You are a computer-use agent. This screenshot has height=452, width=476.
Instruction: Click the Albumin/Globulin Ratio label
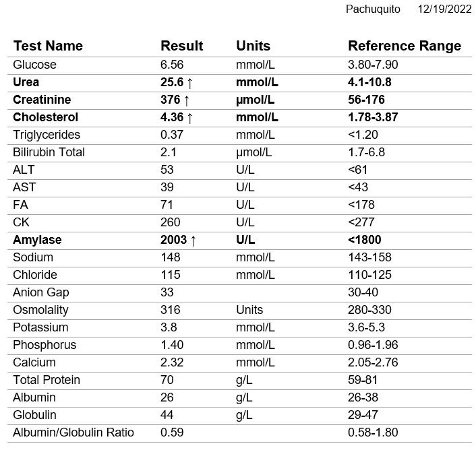(x=73, y=432)
